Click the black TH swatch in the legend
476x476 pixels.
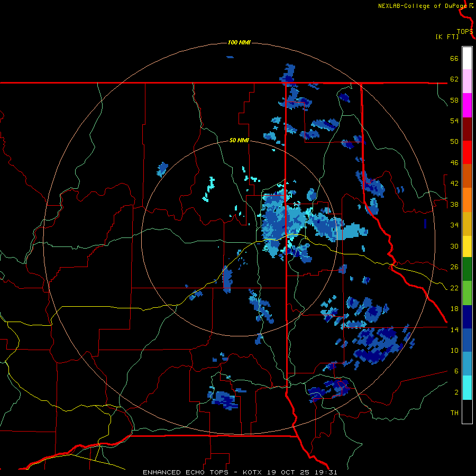click(x=467, y=411)
